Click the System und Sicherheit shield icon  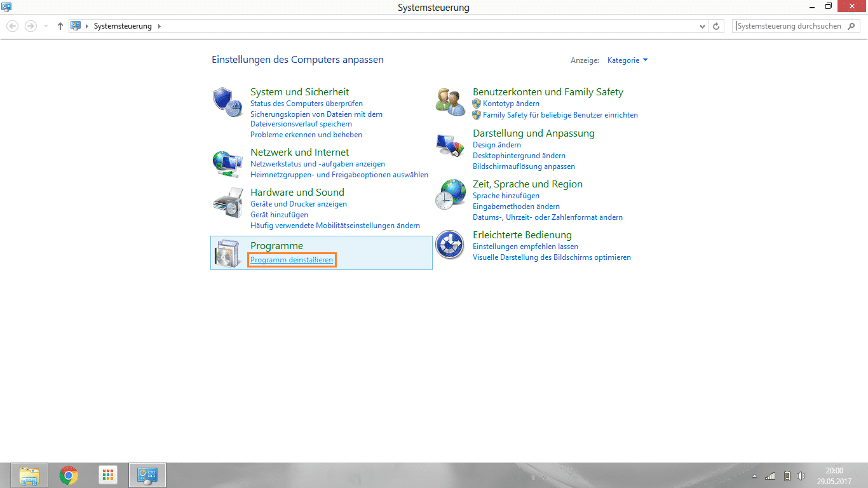227,102
